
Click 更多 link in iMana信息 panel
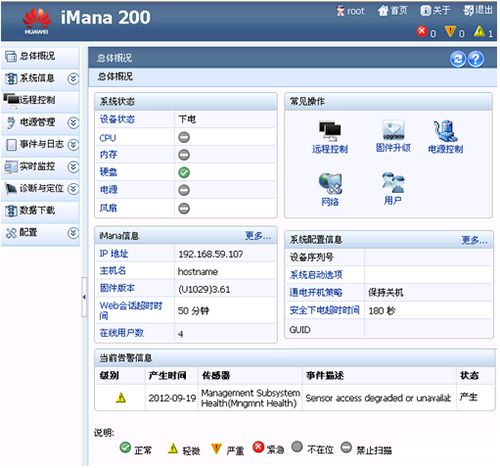coord(258,236)
